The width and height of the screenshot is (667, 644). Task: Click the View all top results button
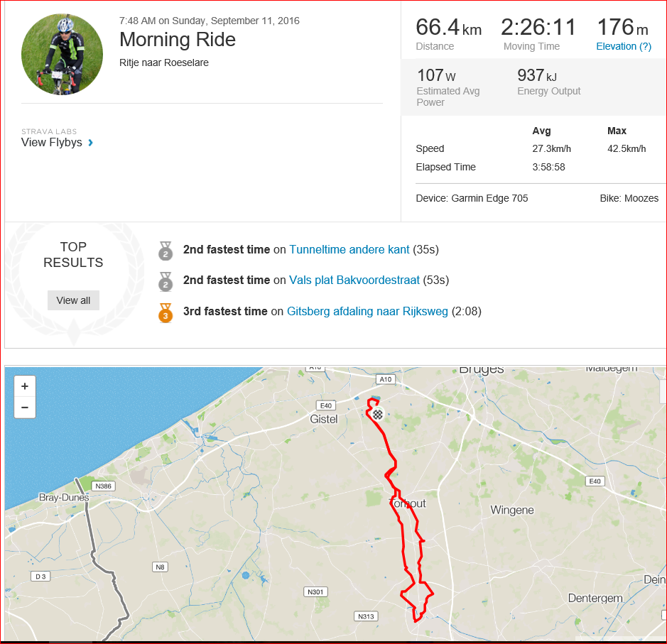73,300
